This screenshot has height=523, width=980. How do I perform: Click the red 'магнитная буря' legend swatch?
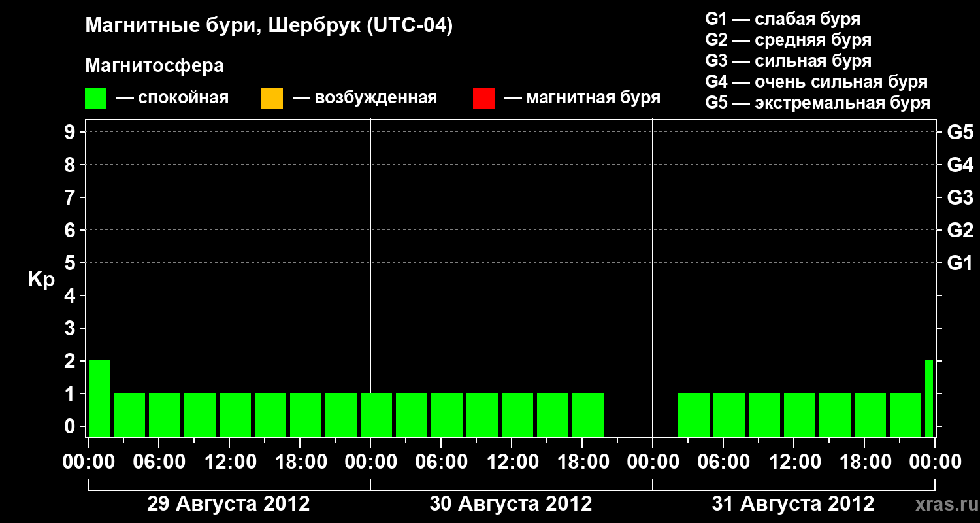pyautogui.click(x=483, y=99)
